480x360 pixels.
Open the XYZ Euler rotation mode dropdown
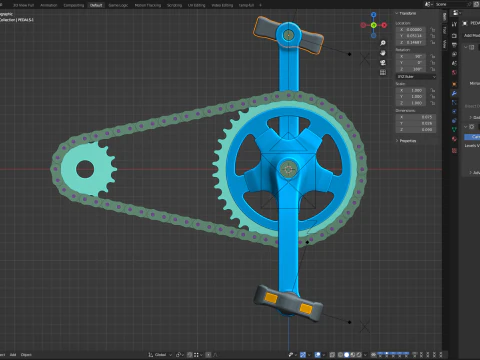tap(416, 77)
